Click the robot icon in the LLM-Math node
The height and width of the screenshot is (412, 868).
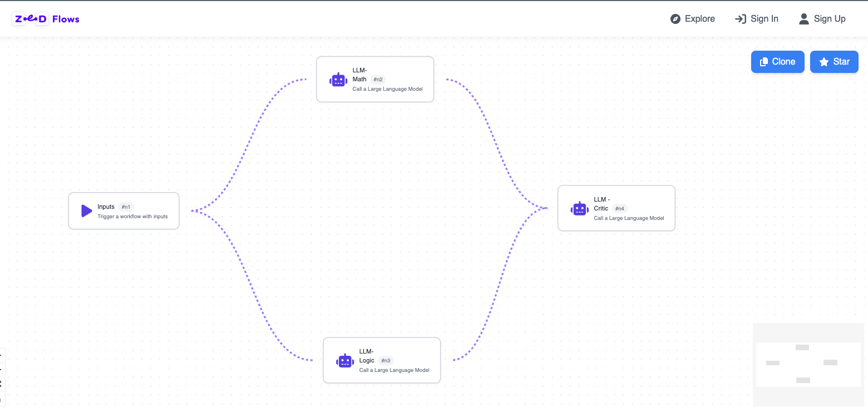click(x=338, y=80)
